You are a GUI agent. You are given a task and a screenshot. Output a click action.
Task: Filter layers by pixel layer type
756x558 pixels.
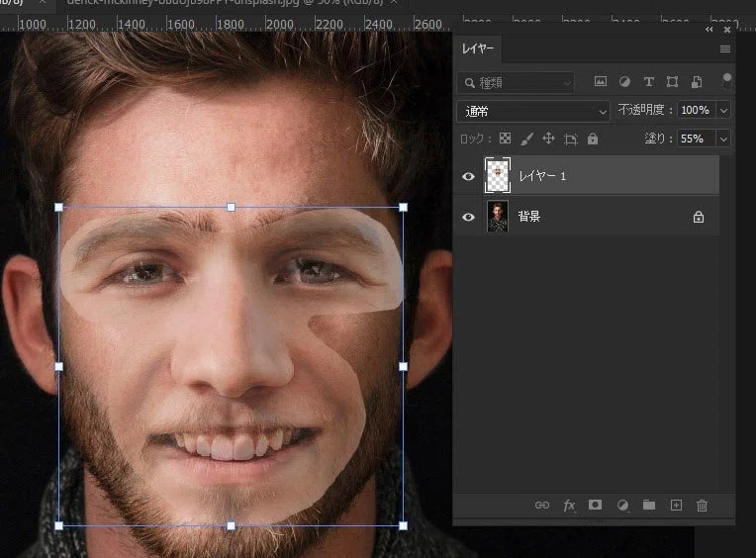coord(601,82)
